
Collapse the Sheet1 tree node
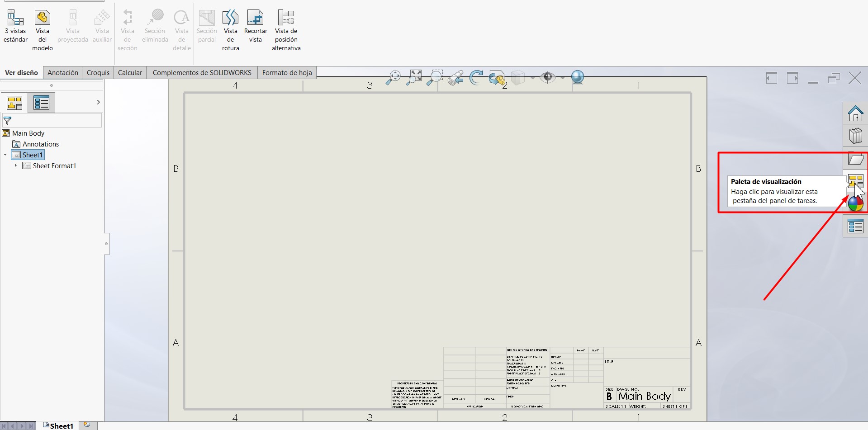point(5,155)
